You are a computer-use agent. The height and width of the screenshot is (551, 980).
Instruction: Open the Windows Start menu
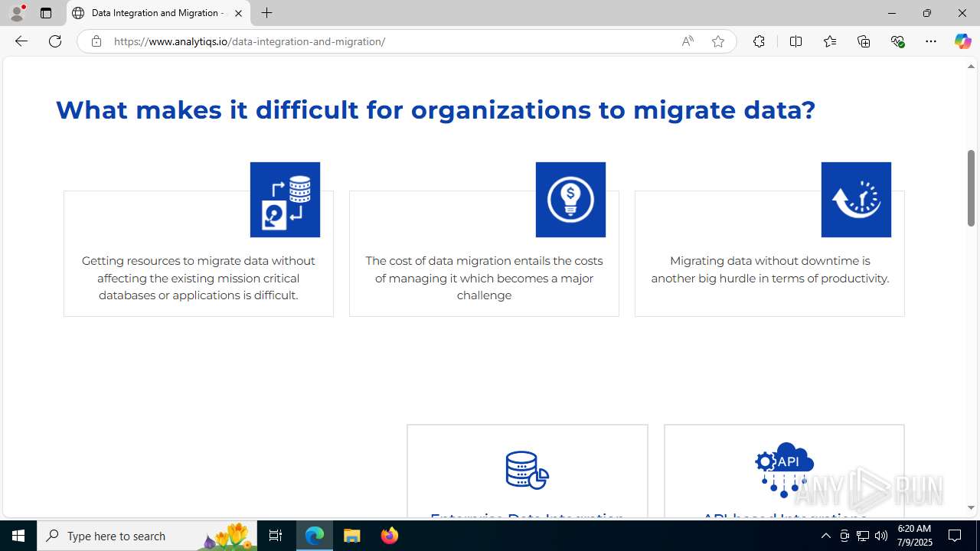(18, 536)
